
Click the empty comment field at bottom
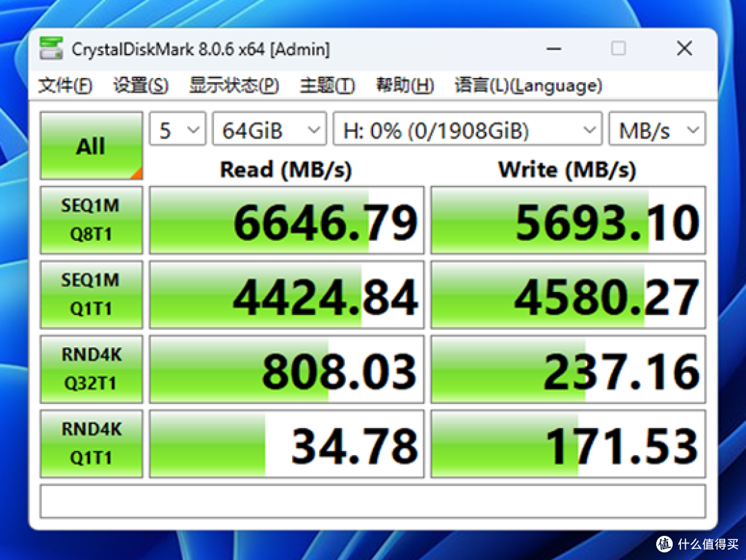[x=373, y=501]
